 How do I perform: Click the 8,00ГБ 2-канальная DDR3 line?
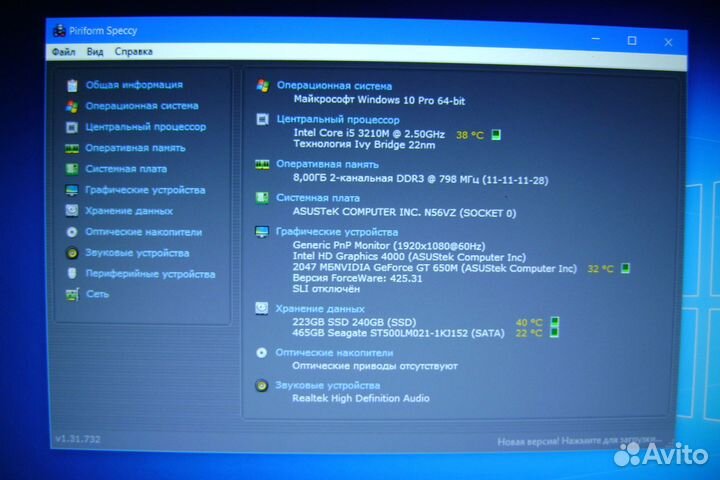[421, 179]
